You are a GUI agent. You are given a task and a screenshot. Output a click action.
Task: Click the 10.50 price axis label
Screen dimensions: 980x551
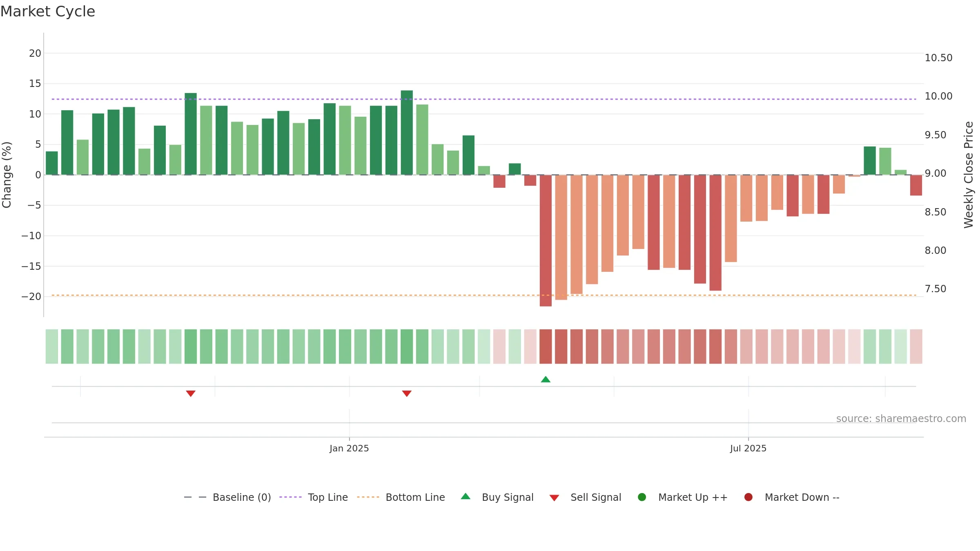point(938,58)
